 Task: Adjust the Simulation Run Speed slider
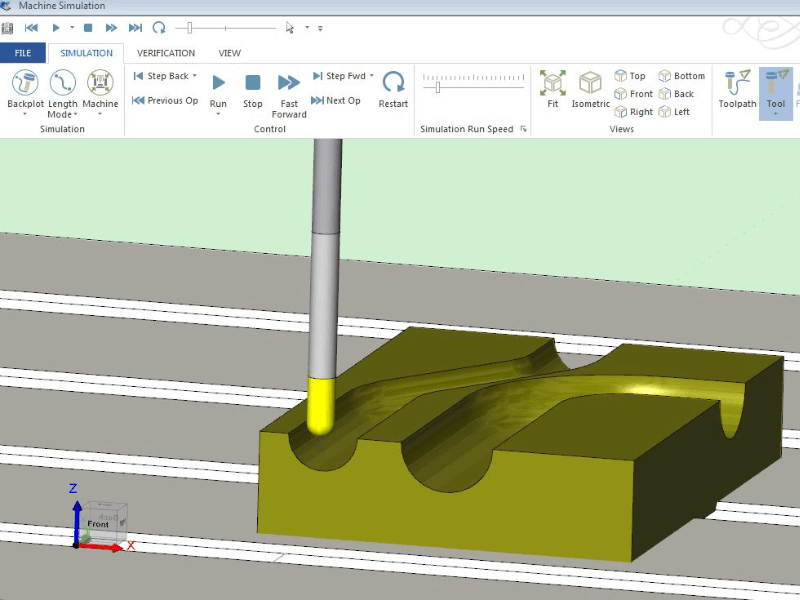pyautogui.click(x=438, y=88)
